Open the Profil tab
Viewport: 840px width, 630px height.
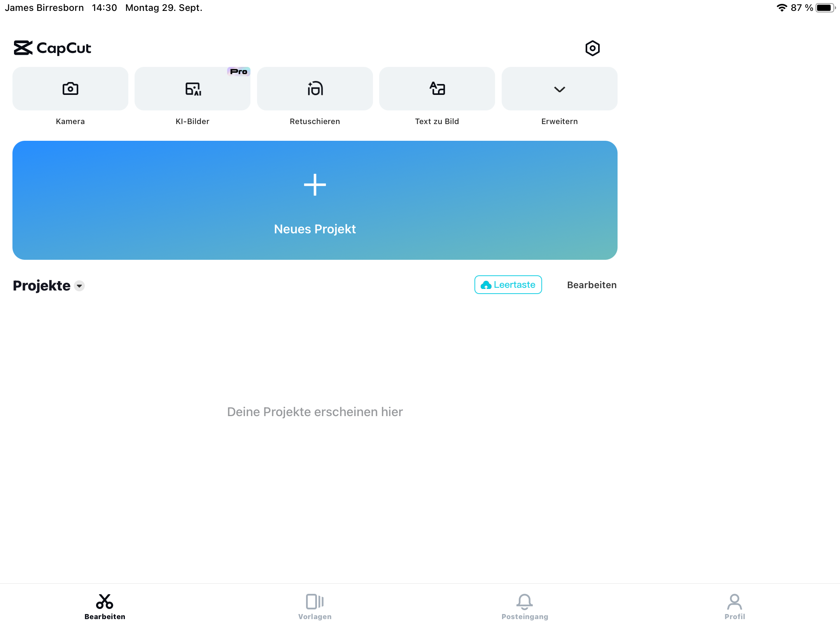[734, 606]
